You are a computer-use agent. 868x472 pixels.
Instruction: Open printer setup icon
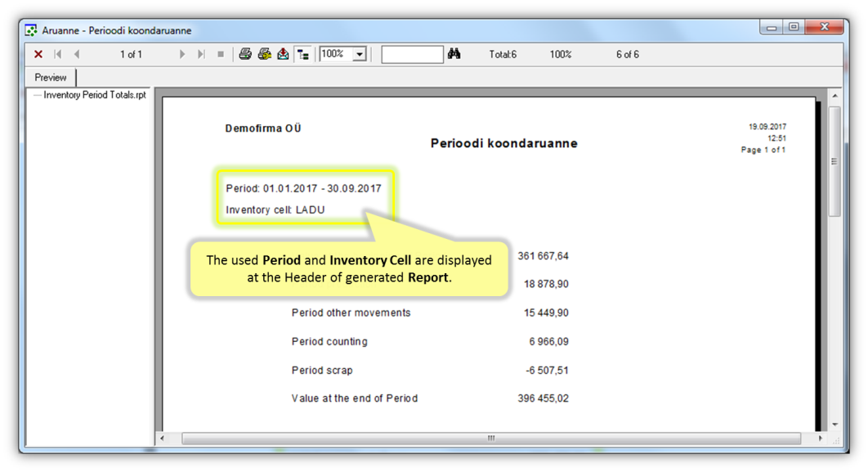264,55
